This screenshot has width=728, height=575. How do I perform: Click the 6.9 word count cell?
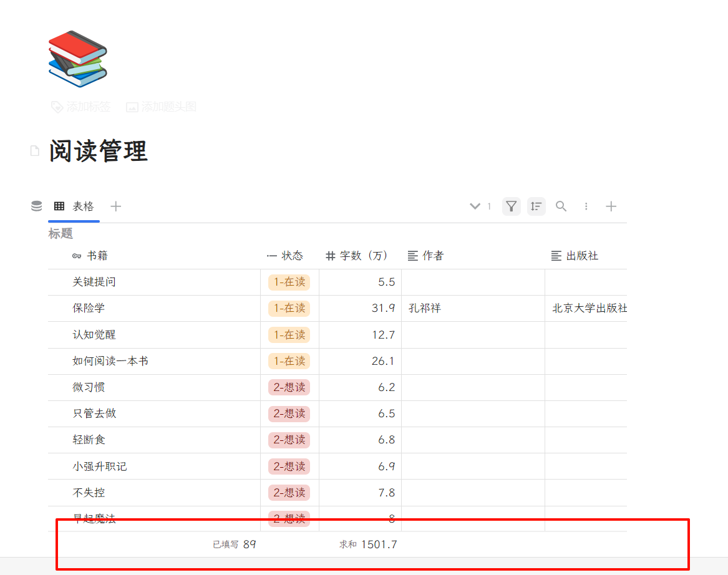(361, 466)
